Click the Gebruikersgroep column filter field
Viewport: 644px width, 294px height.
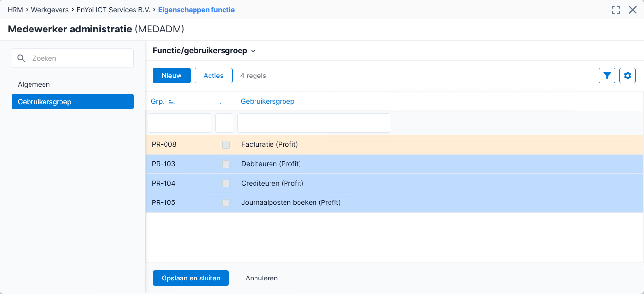(x=314, y=123)
